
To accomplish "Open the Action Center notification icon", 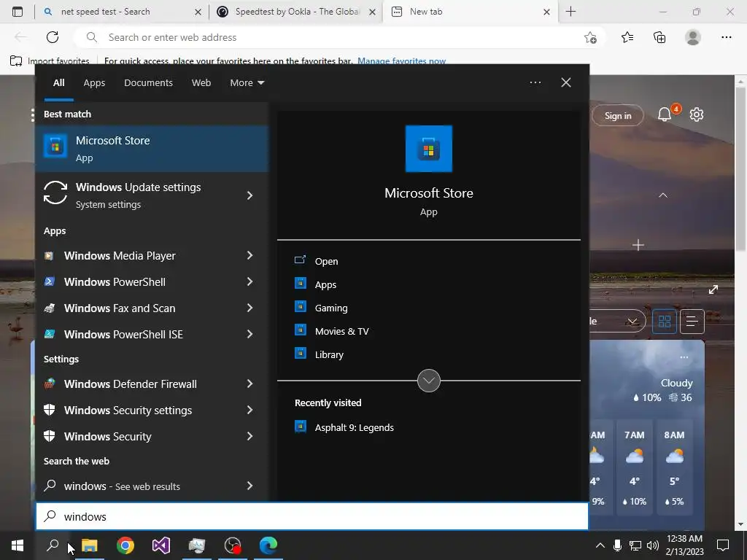I will click(x=723, y=545).
